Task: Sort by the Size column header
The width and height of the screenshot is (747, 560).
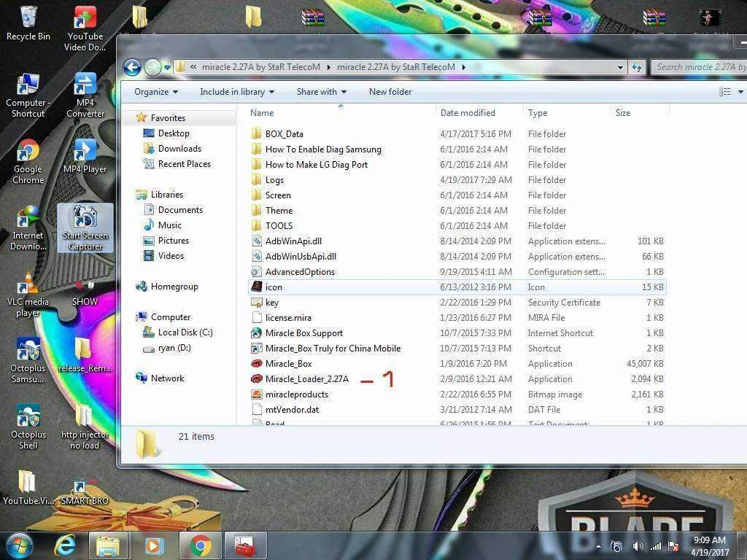Action: click(640, 113)
